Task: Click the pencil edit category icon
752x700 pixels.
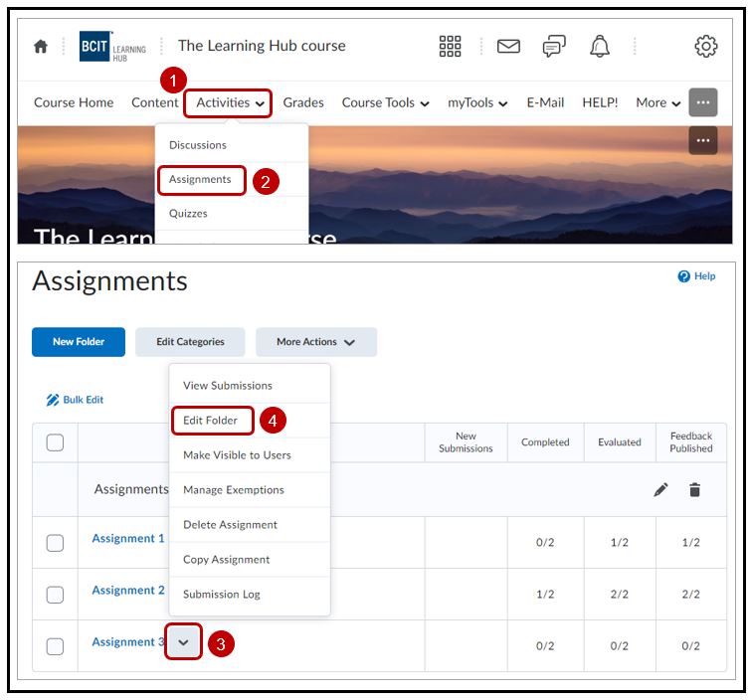Action: 660,490
